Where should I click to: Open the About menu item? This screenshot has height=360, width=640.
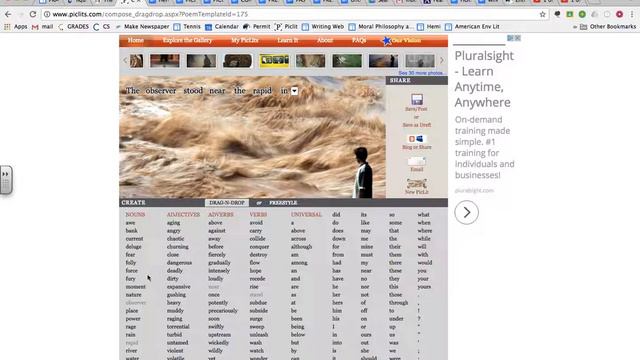click(324, 40)
